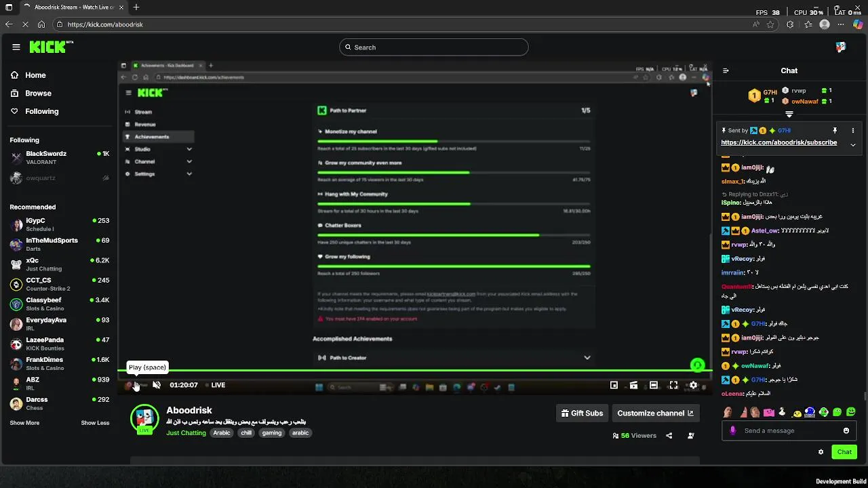The height and width of the screenshot is (488, 868).
Task: Unpin the pinned chat message
Action: coord(835,130)
